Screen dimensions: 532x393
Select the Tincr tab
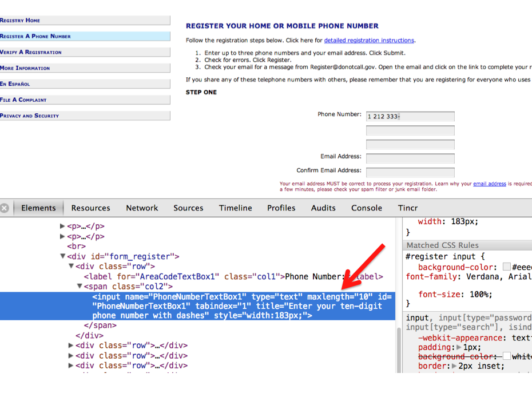pyautogui.click(x=408, y=208)
